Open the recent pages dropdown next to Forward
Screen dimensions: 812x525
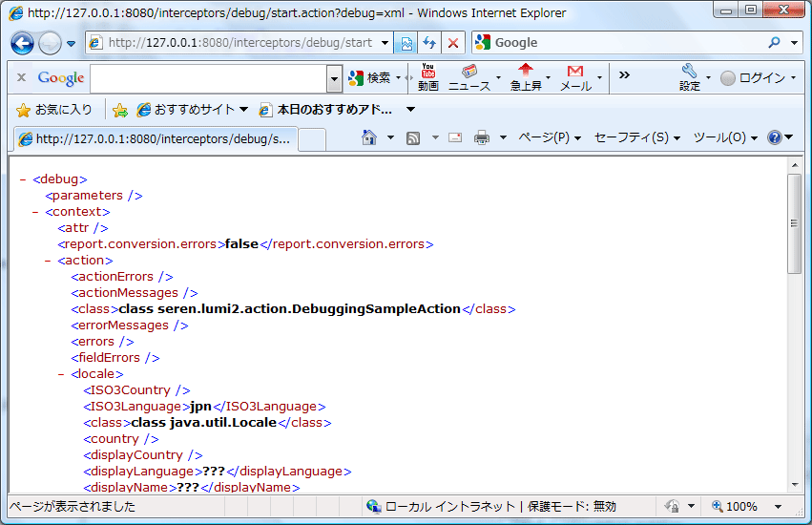[71, 44]
